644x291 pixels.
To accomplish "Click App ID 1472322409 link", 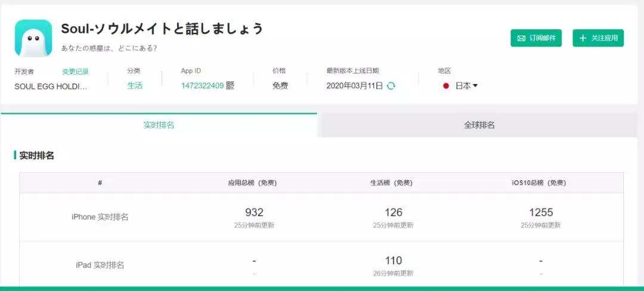I will pyautogui.click(x=203, y=86).
